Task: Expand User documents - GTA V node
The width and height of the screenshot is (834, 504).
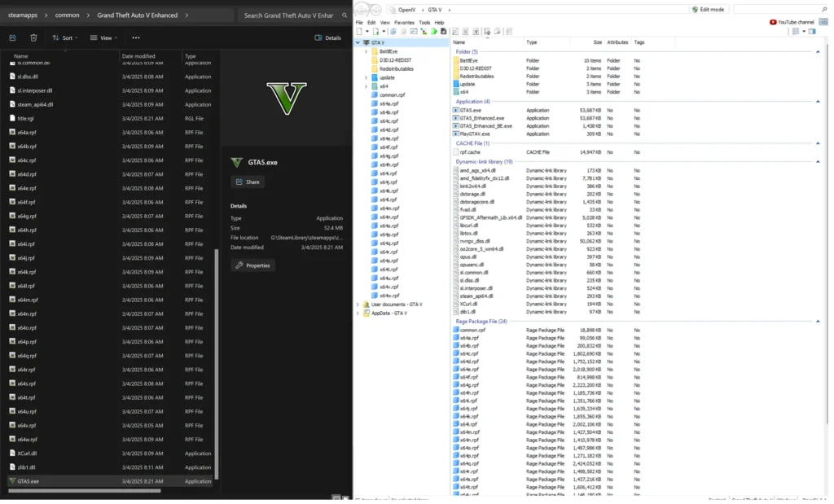Action: [358, 305]
